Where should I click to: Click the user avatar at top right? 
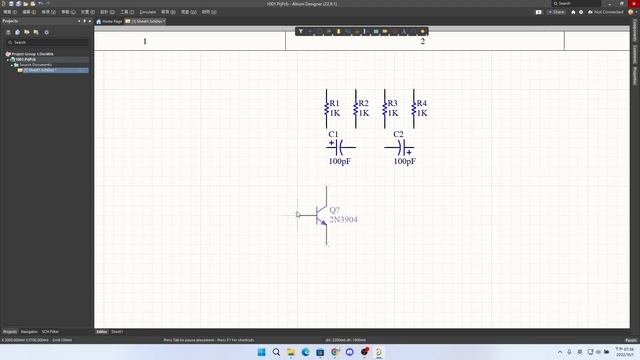pyautogui.click(x=631, y=12)
